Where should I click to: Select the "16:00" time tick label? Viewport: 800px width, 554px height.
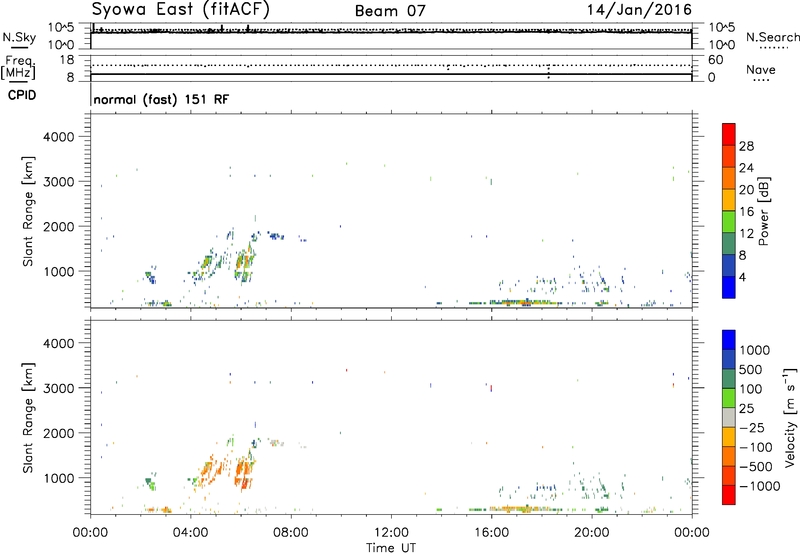click(x=491, y=533)
